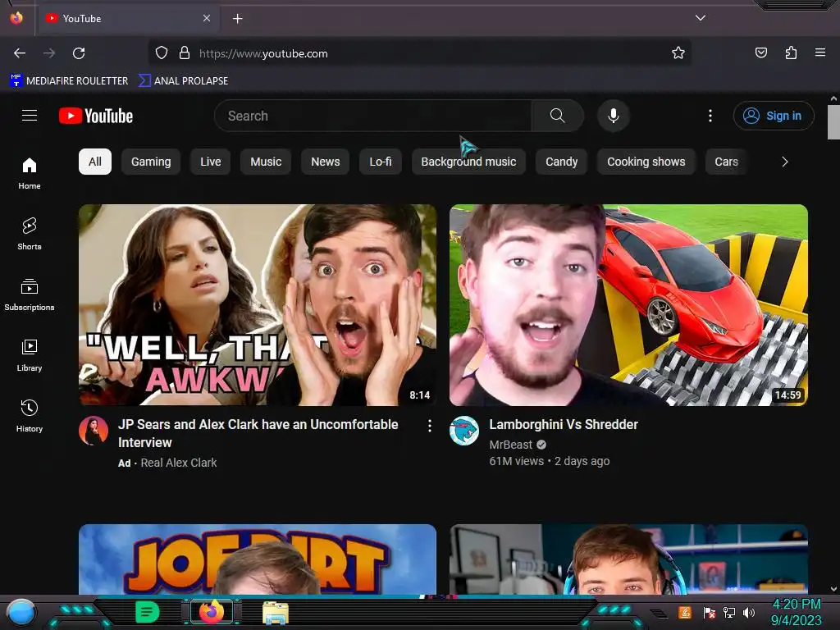Go to Home in sidebar
This screenshot has height=630, width=840.
click(x=30, y=174)
